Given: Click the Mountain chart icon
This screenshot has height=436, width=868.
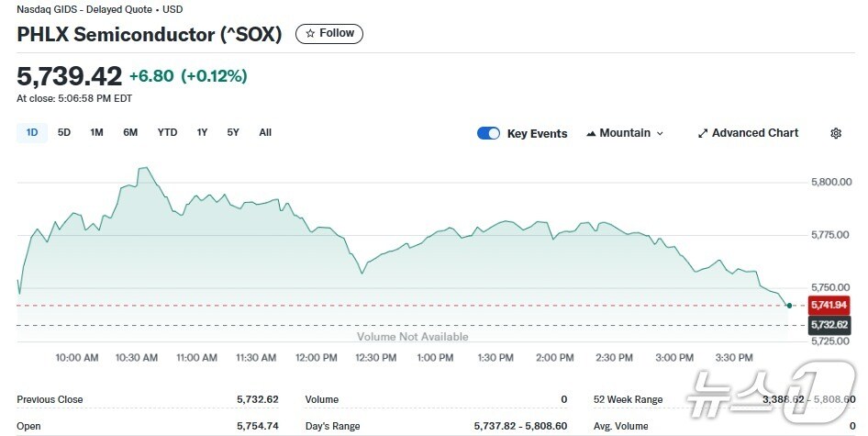Looking at the screenshot, I should tap(591, 133).
